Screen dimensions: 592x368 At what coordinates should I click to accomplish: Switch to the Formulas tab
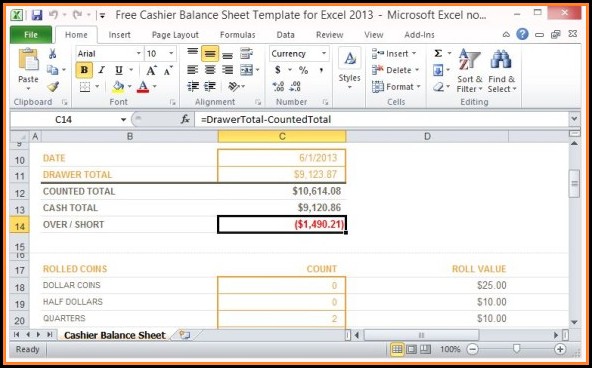coord(237,35)
